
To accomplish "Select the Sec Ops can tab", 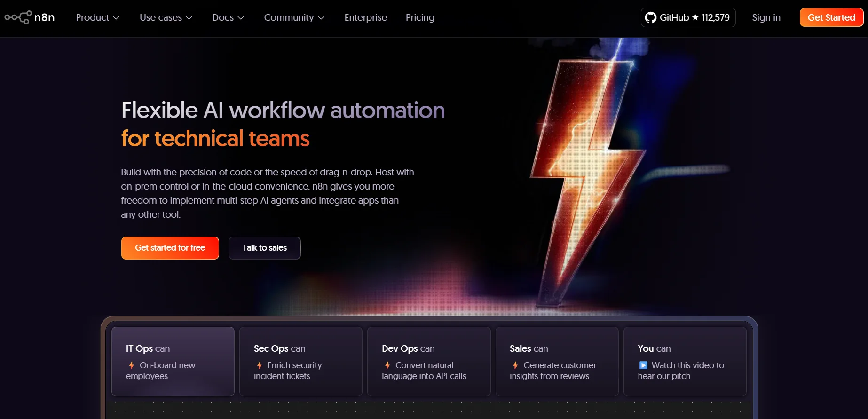I will point(300,361).
